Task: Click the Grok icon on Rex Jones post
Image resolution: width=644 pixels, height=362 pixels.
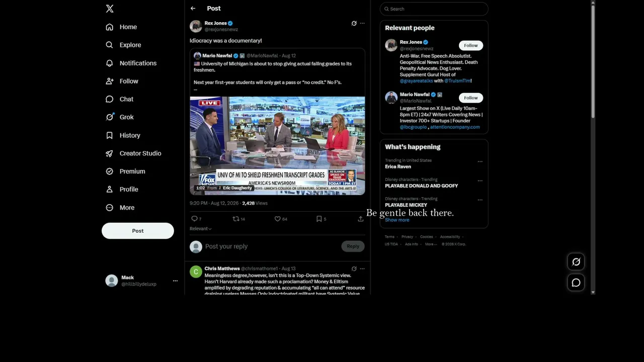Action: click(x=354, y=23)
